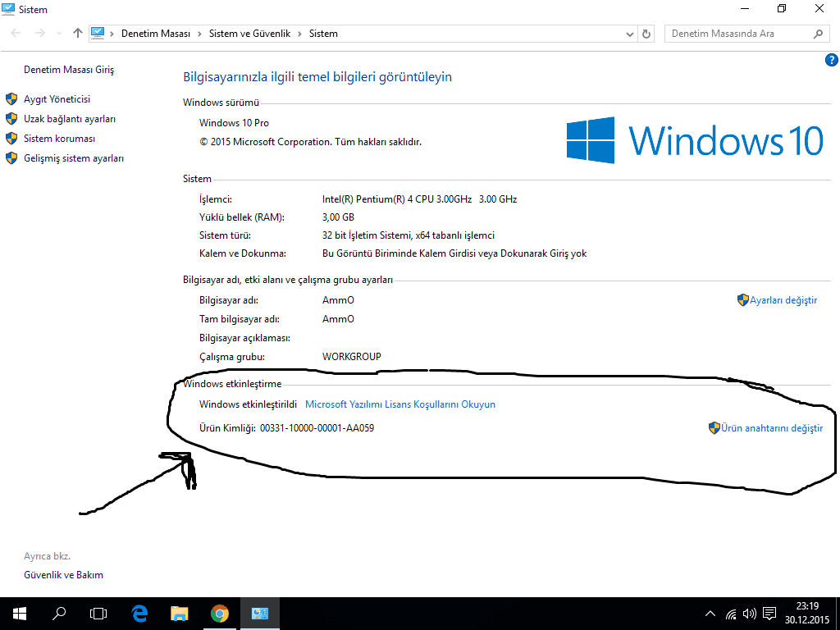
Task: Launch Google Chrome from the taskbar
Action: coord(219,613)
